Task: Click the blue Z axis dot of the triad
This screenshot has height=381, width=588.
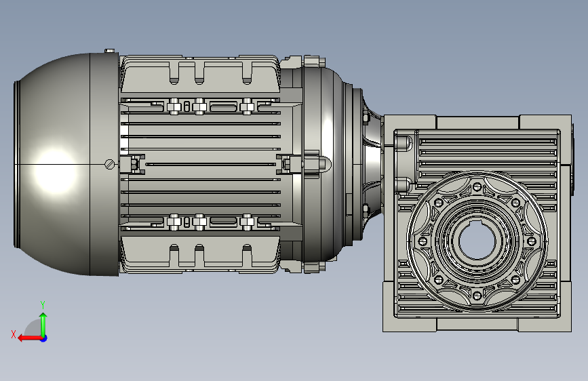Action: coord(44,338)
